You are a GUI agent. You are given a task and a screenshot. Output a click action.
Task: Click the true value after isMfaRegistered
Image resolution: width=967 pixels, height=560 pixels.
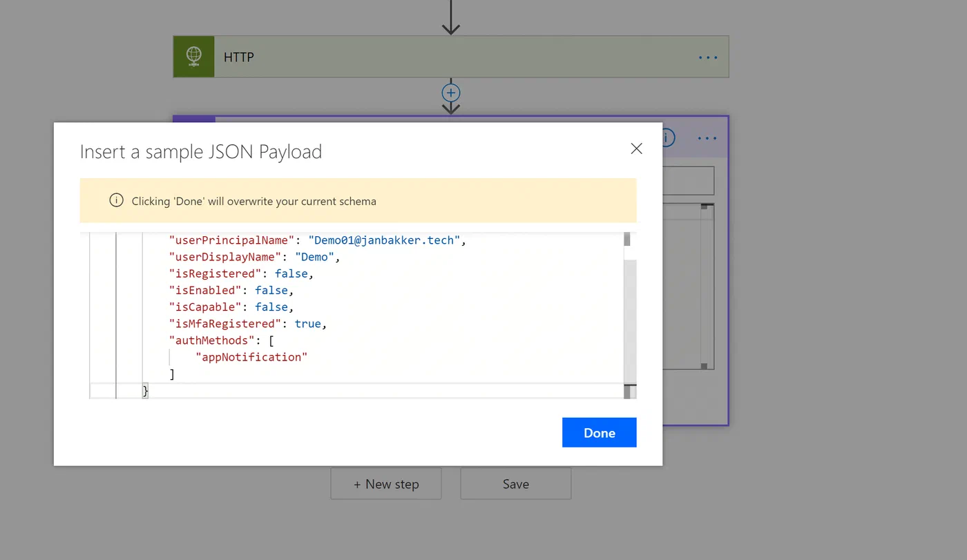[x=307, y=323]
